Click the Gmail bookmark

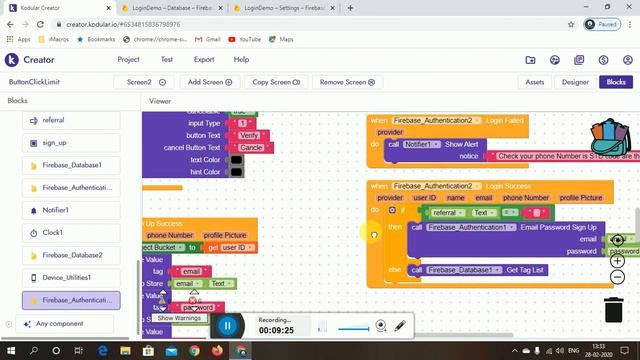208,40
